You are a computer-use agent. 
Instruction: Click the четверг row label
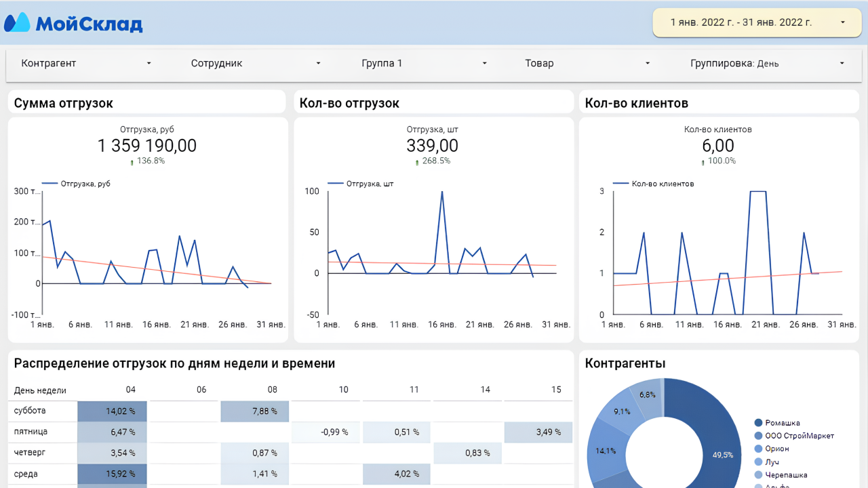click(30, 453)
